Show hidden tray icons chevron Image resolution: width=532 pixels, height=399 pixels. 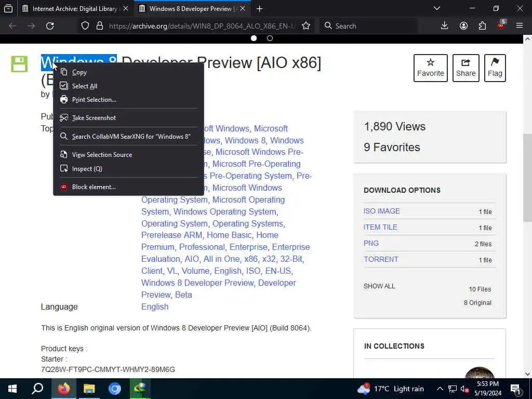(440, 389)
